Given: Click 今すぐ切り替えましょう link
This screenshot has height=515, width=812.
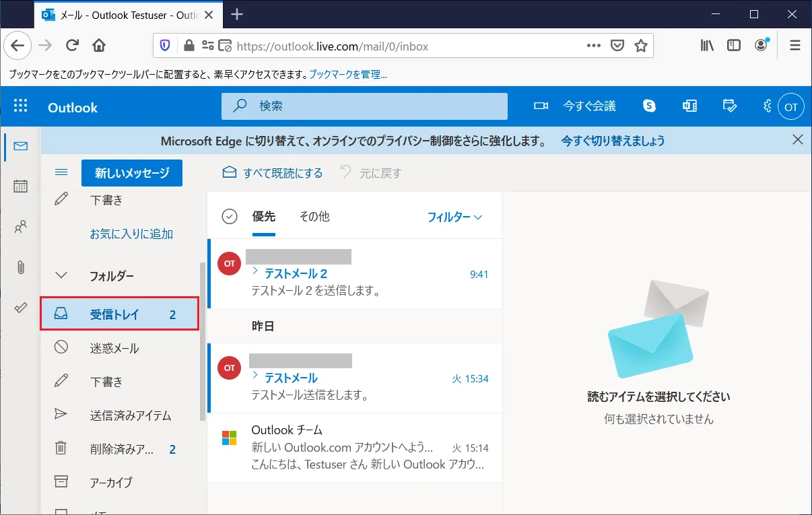Looking at the screenshot, I should (x=613, y=141).
